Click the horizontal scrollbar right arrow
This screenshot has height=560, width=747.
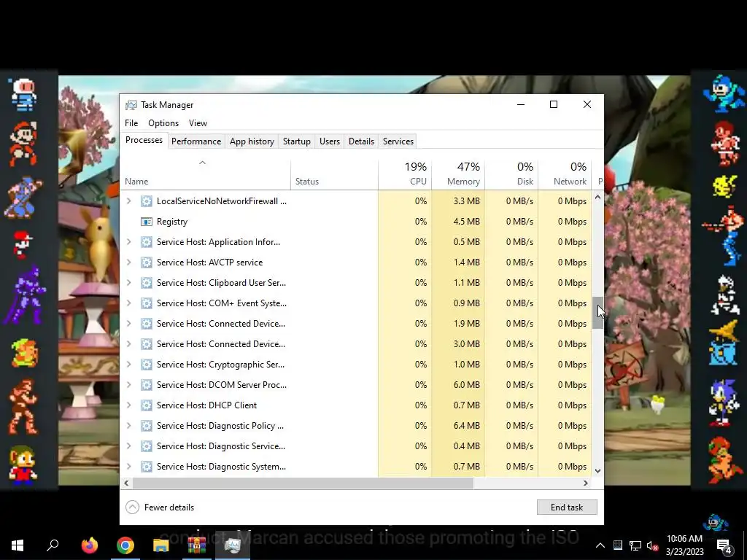click(x=586, y=483)
